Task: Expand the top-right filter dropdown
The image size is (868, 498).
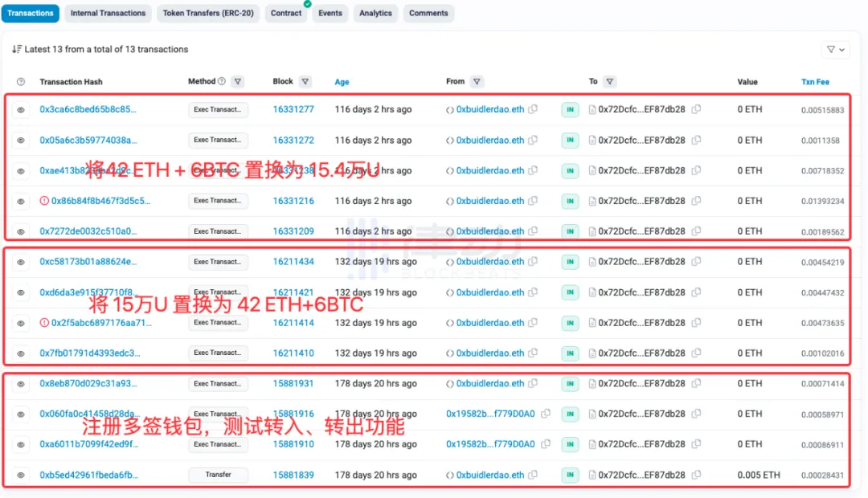Action: [x=835, y=50]
